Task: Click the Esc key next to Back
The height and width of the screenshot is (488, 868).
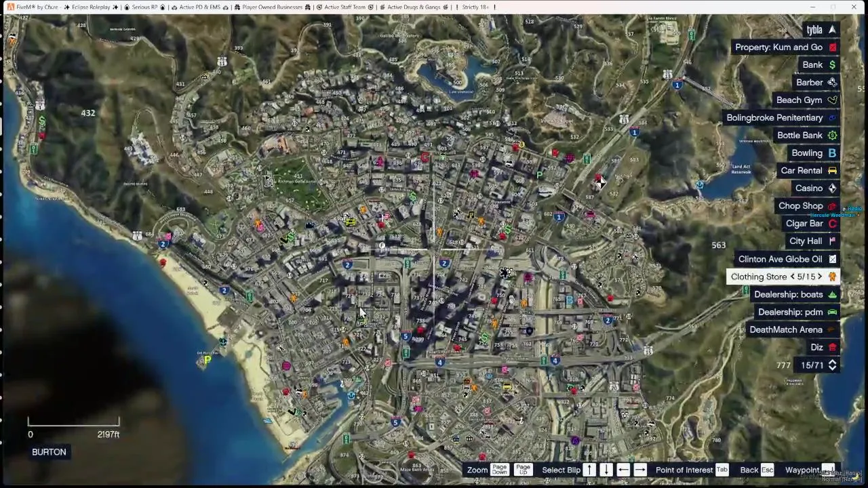Action: pos(767,470)
